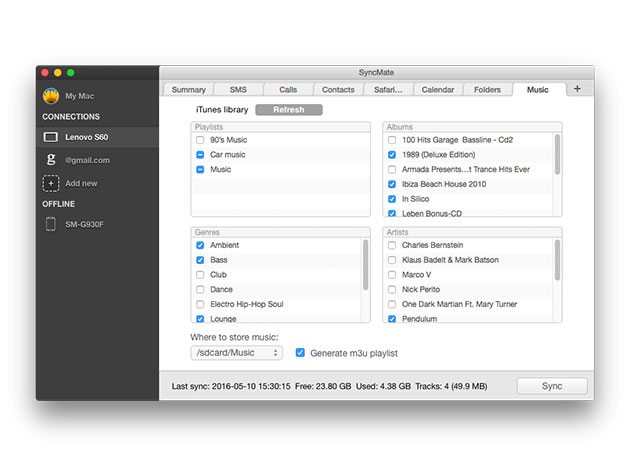Viewport: 630px width, 473px height.
Task: Click the Add new dashed plus icon
Action: pos(51,183)
